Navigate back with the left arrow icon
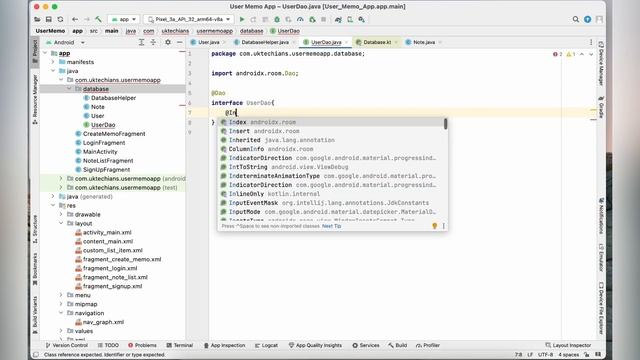This screenshot has width=640, height=360. [75, 19]
